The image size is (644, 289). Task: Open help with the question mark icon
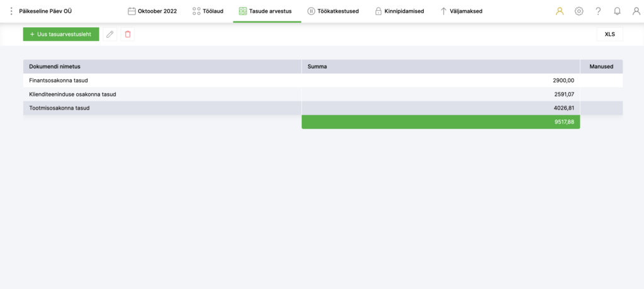point(598,11)
